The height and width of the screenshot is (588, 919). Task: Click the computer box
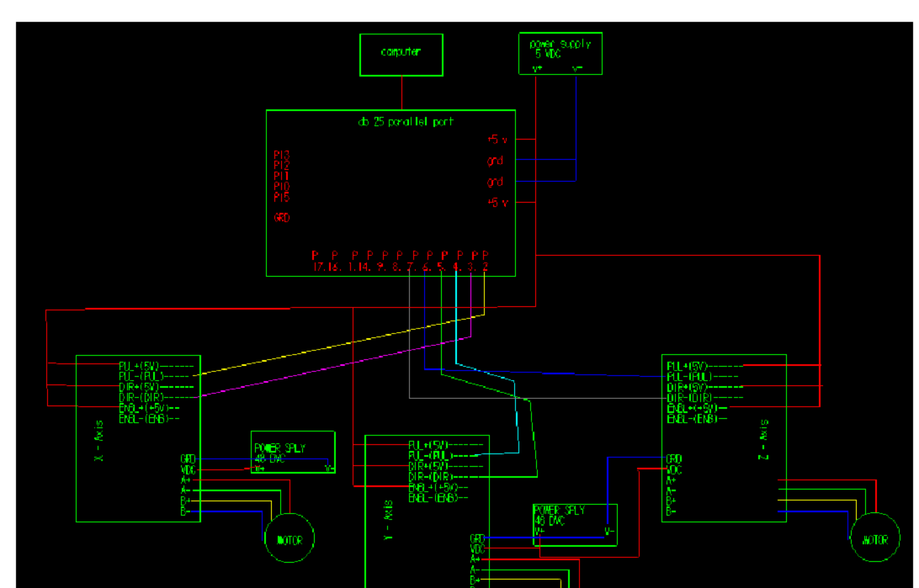[x=401, y=55]
